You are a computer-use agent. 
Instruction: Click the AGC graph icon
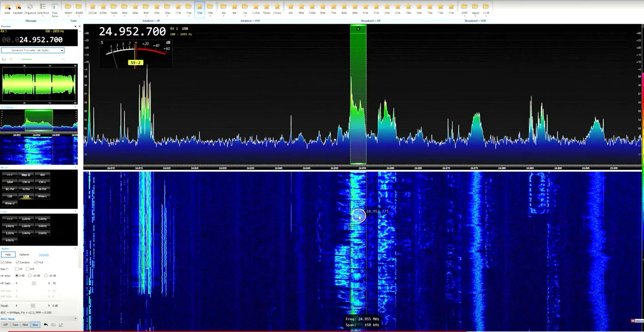[61, 325]
